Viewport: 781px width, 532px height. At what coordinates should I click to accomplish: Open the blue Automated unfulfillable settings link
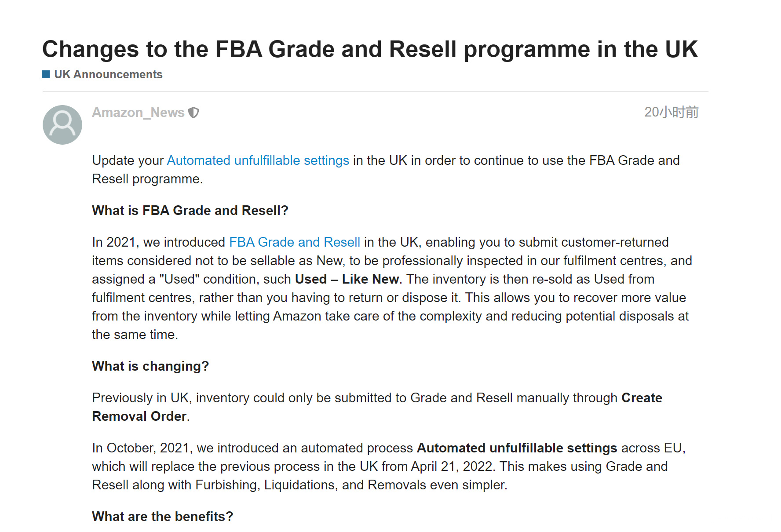coord(258,160)
